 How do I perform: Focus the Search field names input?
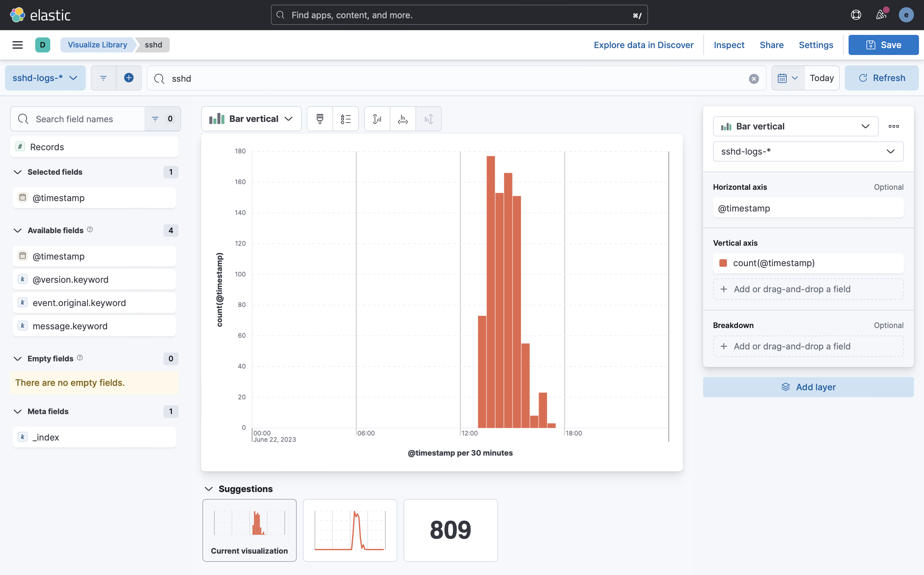78,119
